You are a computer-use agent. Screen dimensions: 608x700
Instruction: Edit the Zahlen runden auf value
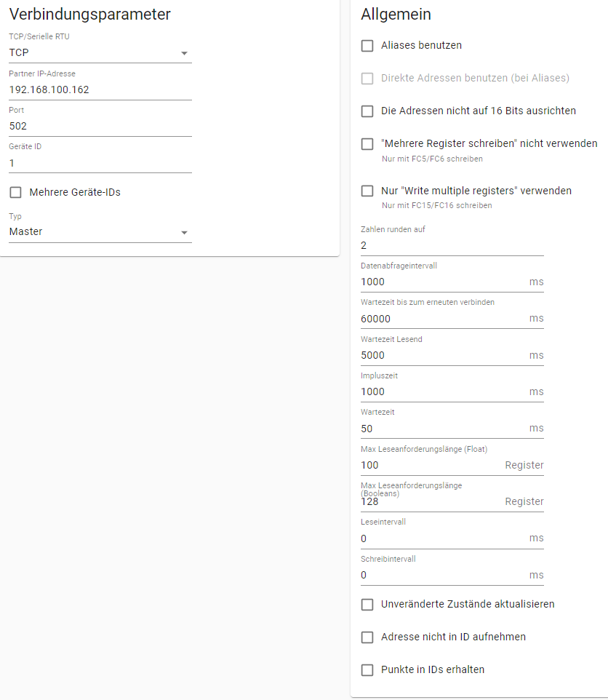(x=452, y=245)
